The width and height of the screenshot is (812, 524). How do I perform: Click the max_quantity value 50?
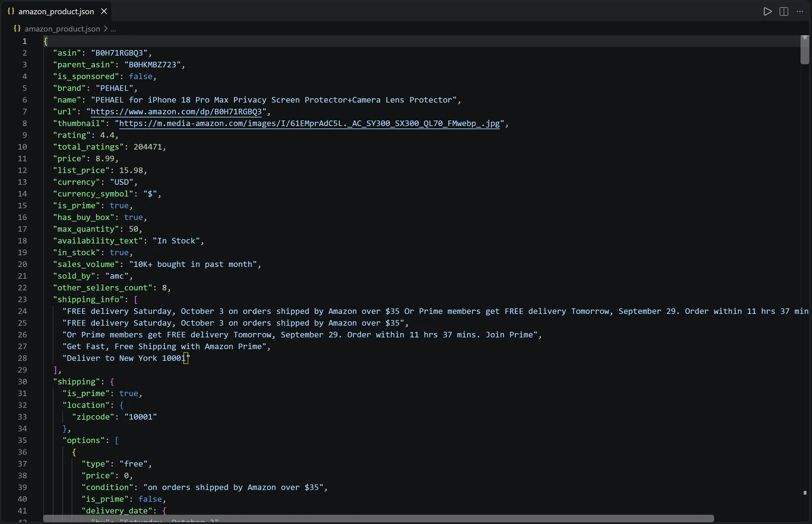coord(133,229)
